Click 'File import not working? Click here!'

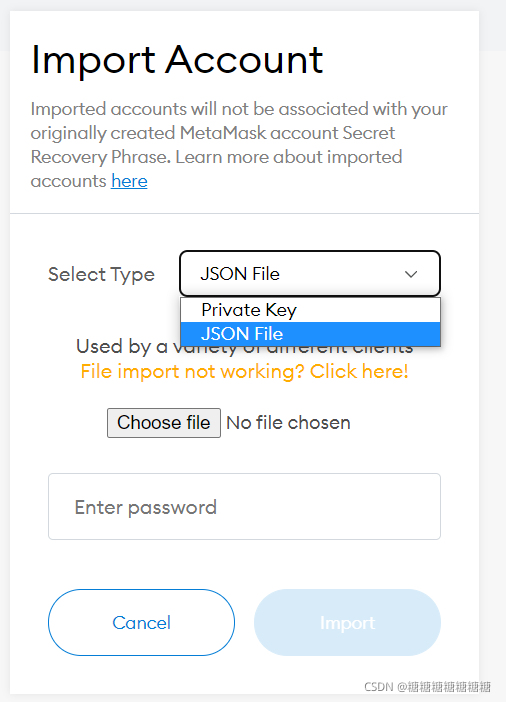244,371
